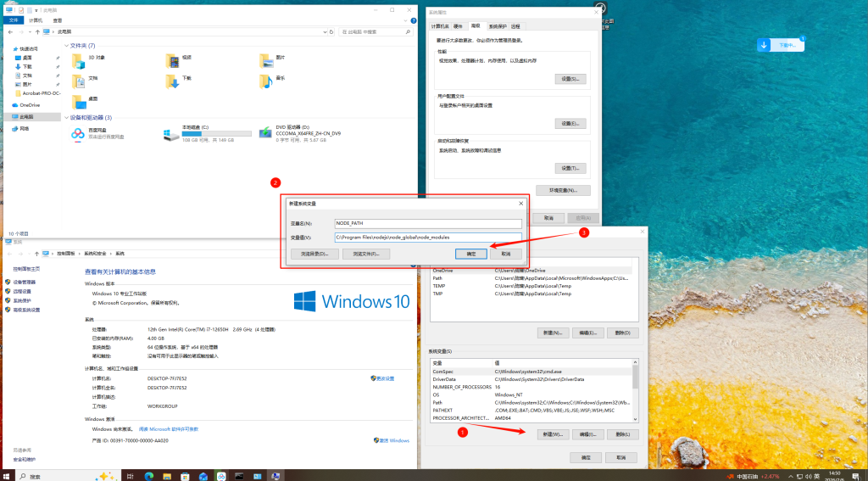Click the 浏览目录(D)... button
The width and height of the screenshot is (868, 481).
(314, 254)
